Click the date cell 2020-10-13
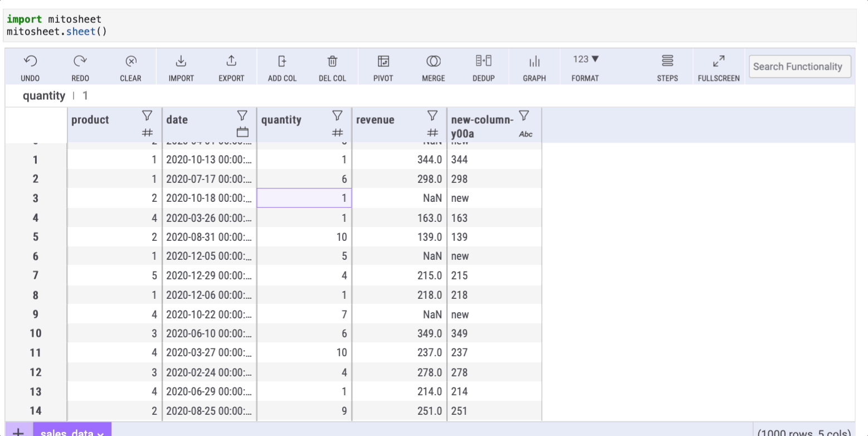868x436 pixels. tap(209, 159)
